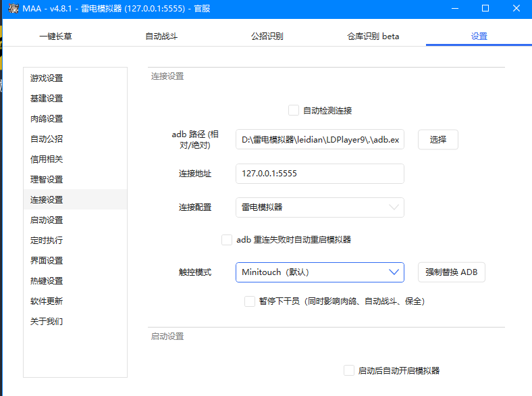The width and height of the screenshot is (532, 396).
Task: Click the MAA app icon in title bar
Action: (x=12, y=9)
